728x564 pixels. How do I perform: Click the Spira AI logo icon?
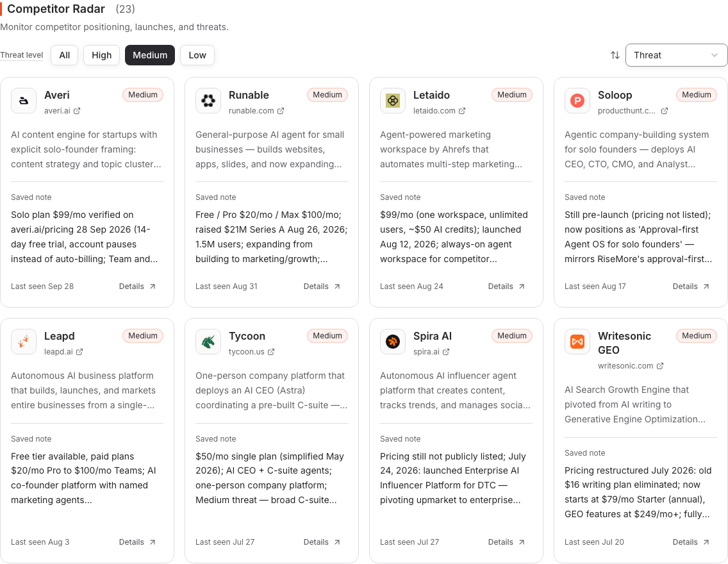pyautogui.click(x=393, y=342)
